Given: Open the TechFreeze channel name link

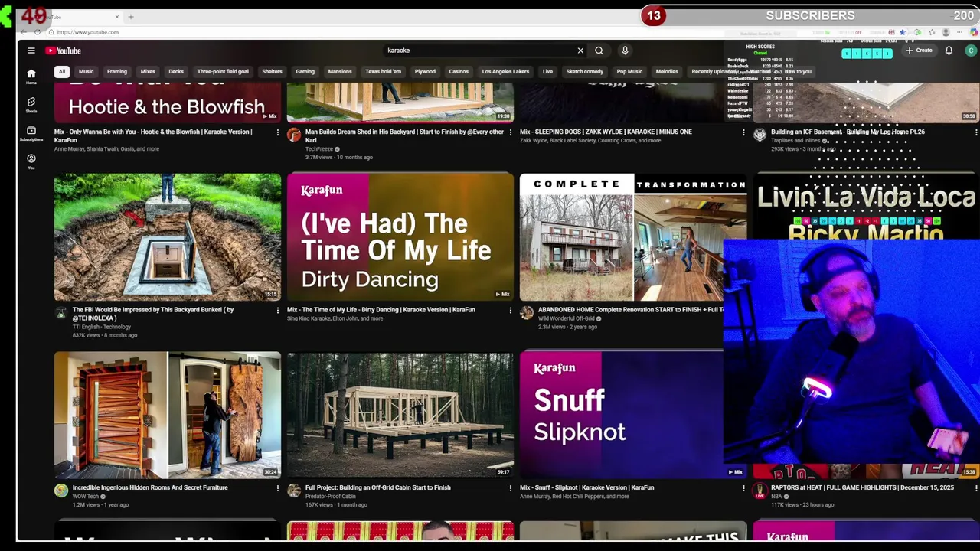Looking at the screenshot, I should click(x=319, y=149).
